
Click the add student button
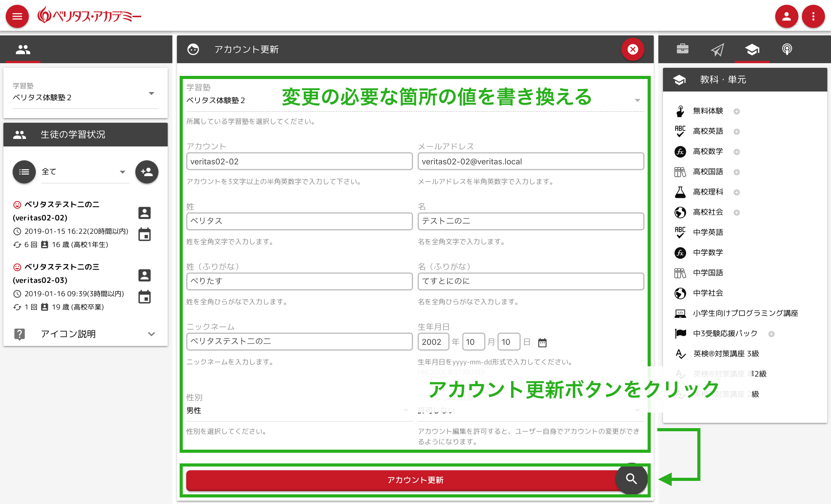pyautogui.click(x=147, y=172)
